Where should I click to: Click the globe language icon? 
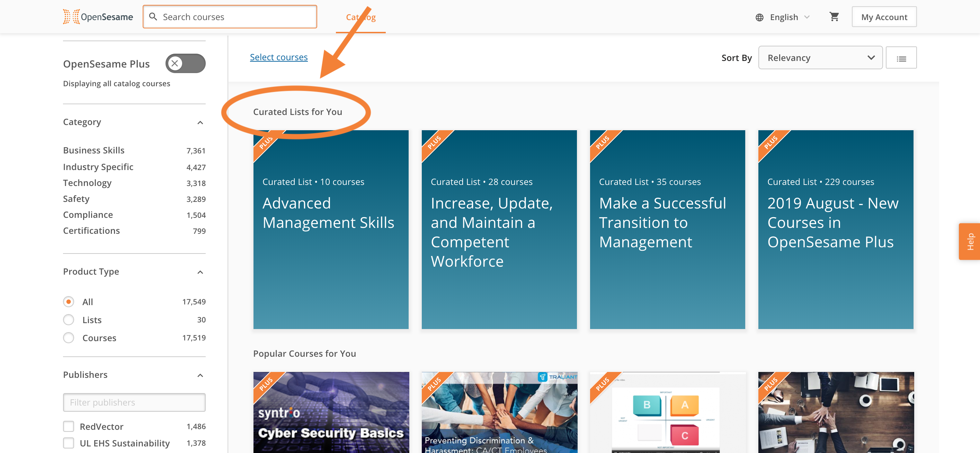(x=759, y=17)
